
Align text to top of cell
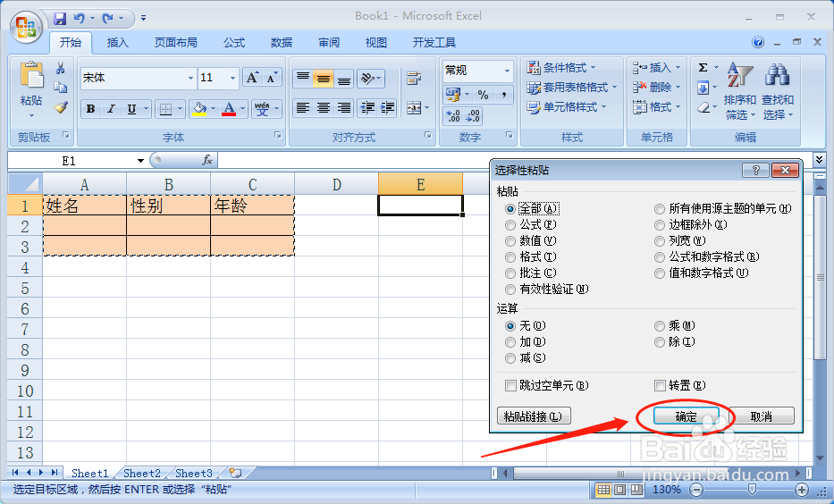click(303, 79)
